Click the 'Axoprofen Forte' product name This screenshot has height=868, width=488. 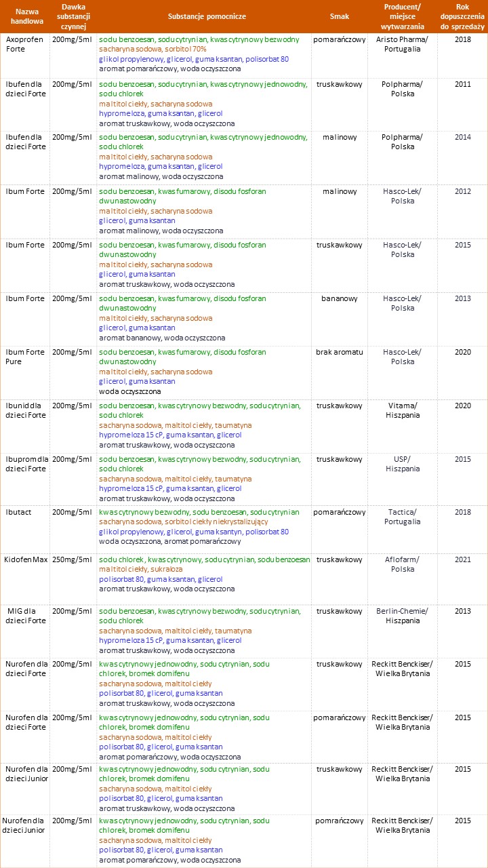point(24,45)
